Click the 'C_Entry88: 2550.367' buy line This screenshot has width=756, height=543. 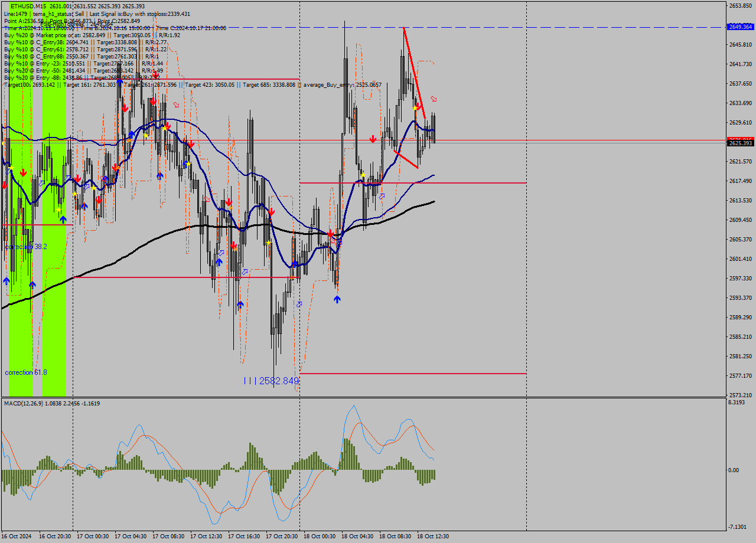click(81, 56)
